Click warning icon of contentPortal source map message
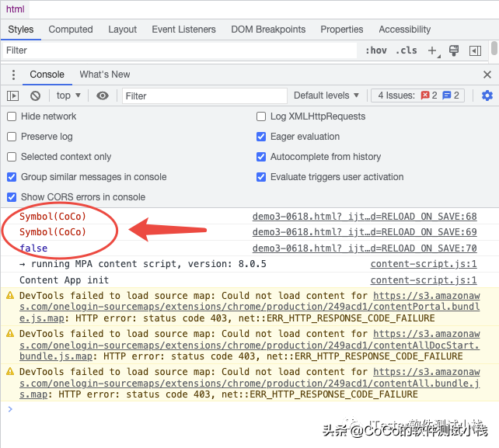This screenshot has width=499, height=448. 10,296
